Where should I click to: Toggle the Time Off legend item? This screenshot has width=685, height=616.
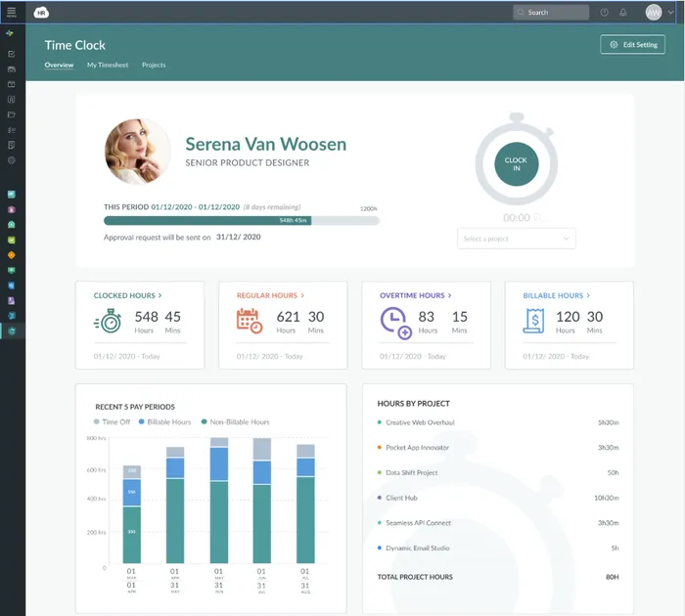tap(112, 422)
